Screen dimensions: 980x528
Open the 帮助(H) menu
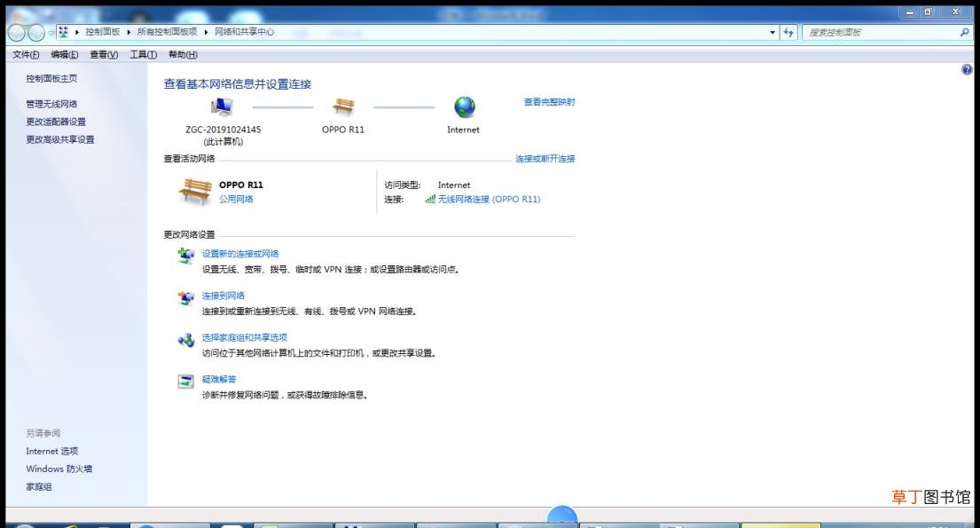click(183, 55)
